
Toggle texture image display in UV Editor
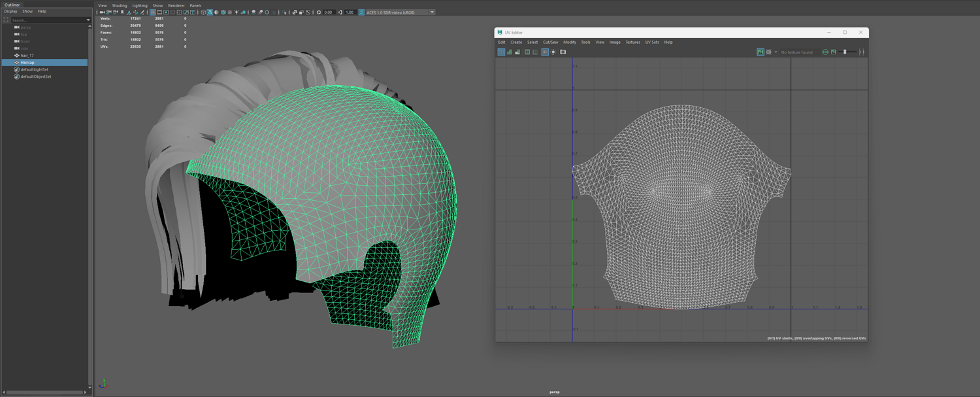tap(760, 52)
